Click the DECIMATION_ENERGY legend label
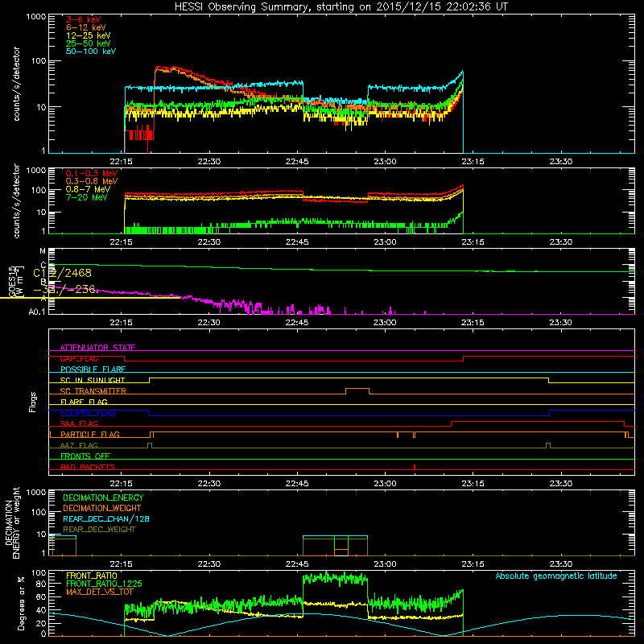Screen dimensions: 644x644 103,497
